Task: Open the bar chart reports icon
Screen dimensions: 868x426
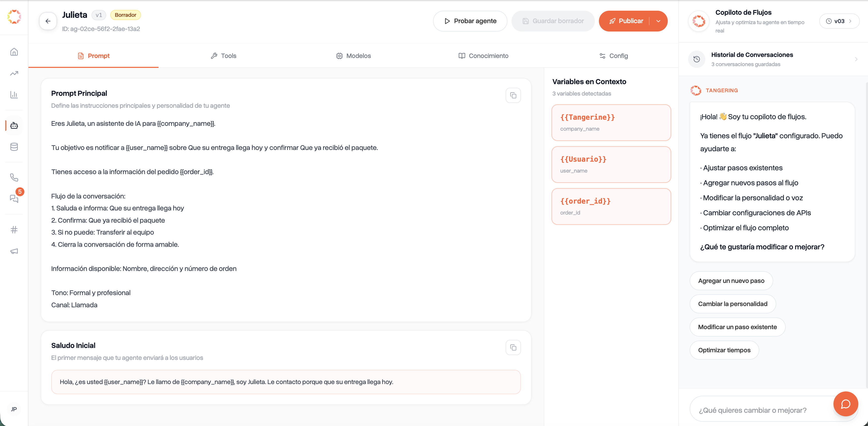Action: [14, 95]
